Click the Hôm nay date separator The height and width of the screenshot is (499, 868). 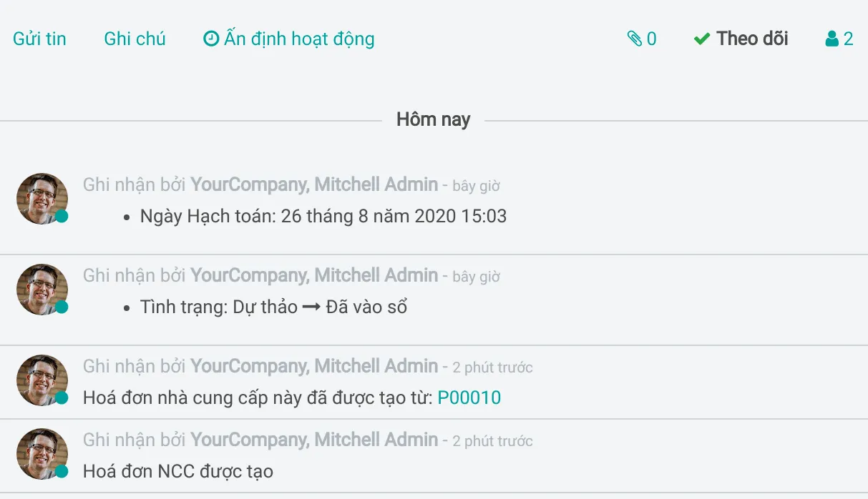[x=433, y=119]
